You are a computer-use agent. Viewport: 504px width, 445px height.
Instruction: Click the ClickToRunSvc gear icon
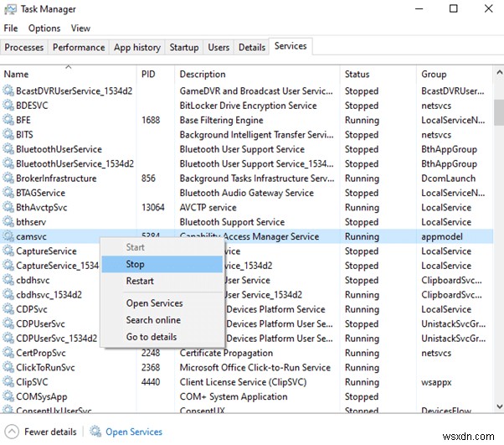8,367
